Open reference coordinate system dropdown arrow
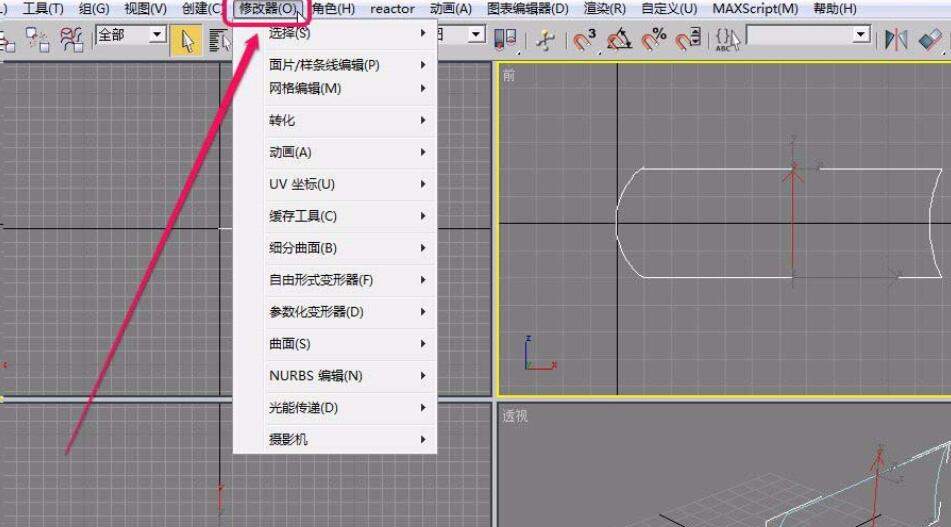951x527 pixels. click(477, 35)
